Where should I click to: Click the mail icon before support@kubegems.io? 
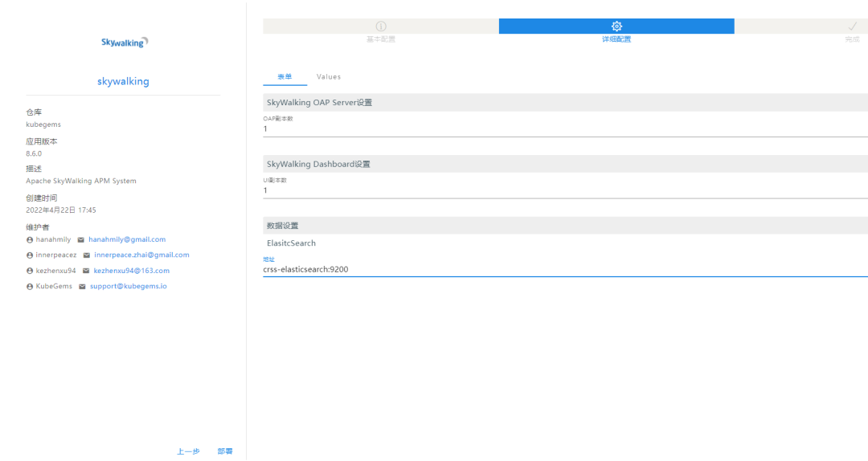[x=82, y=286]
